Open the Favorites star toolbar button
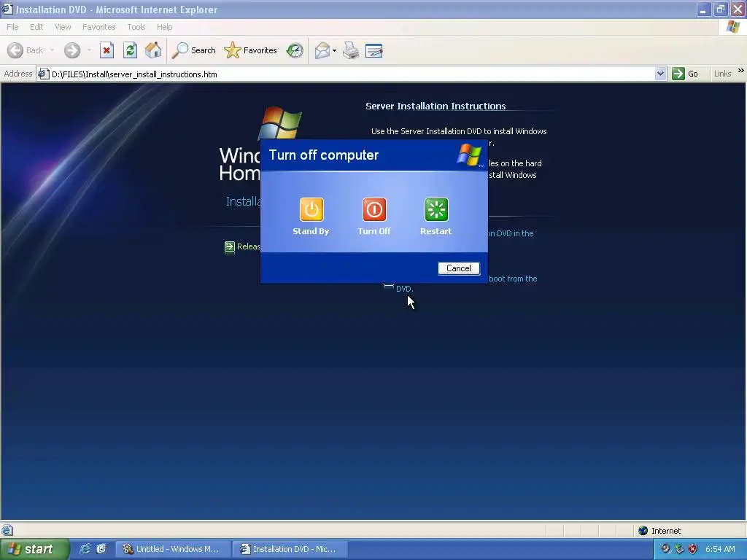 [251, 50]
